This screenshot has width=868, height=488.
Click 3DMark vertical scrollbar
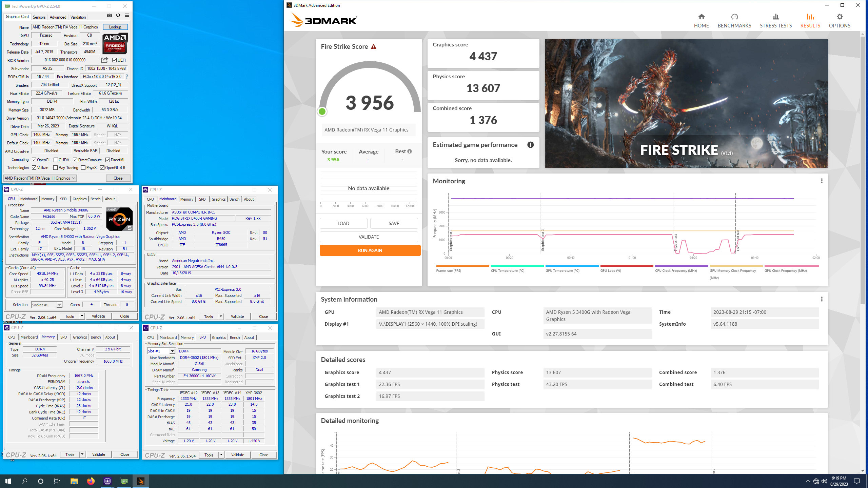coord(863,169)
